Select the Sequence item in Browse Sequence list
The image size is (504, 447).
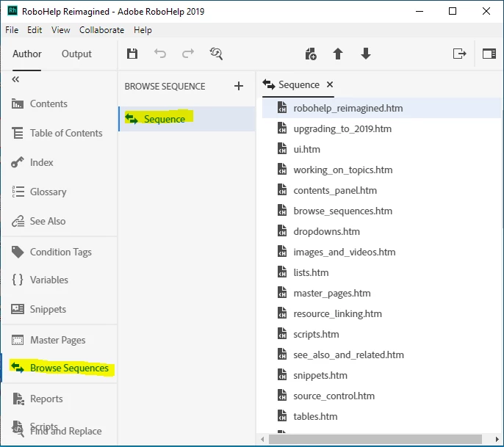coord(187,119)
